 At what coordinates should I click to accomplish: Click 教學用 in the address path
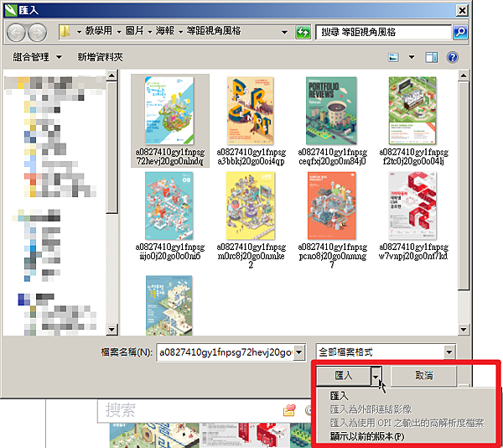tap(98, 31)
